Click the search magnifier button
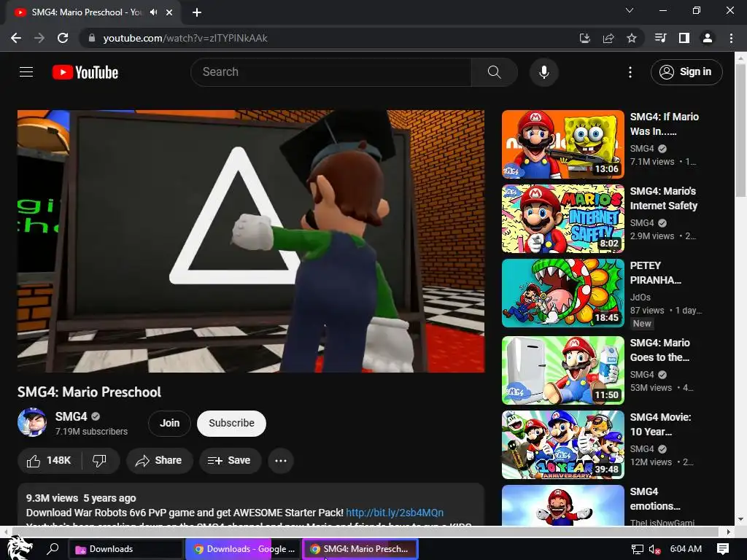 pyautogui.click(x=495, y=72)
